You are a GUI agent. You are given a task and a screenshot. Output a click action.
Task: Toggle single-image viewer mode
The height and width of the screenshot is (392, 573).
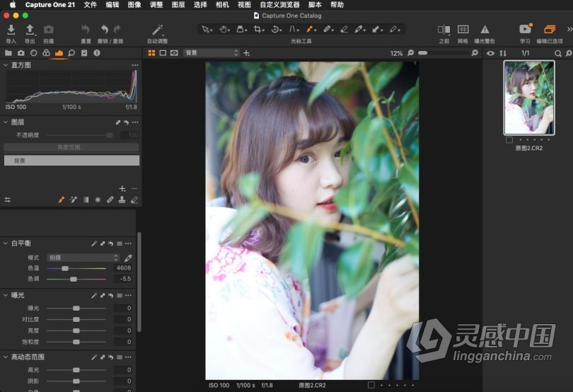pos(163,53)
